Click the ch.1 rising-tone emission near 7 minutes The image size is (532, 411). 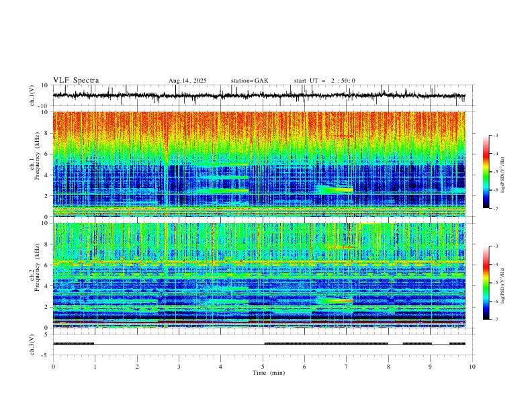(x=335, y=189)
